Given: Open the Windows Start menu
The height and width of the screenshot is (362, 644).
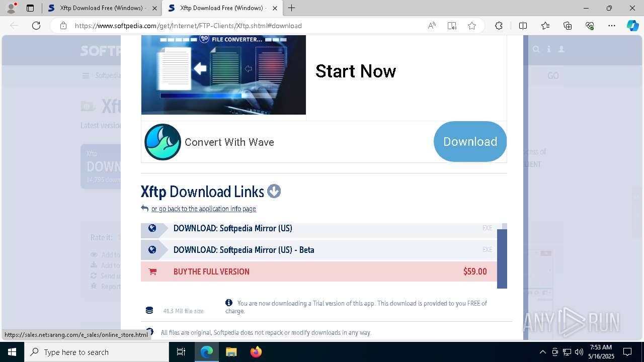Looking at the screenshot, I should coord(12,352).
